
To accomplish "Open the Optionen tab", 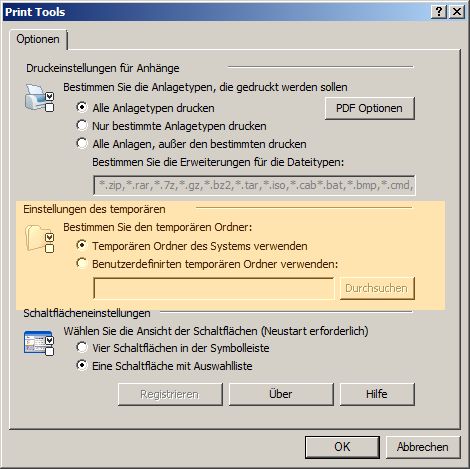I will [x=38, y=39].
